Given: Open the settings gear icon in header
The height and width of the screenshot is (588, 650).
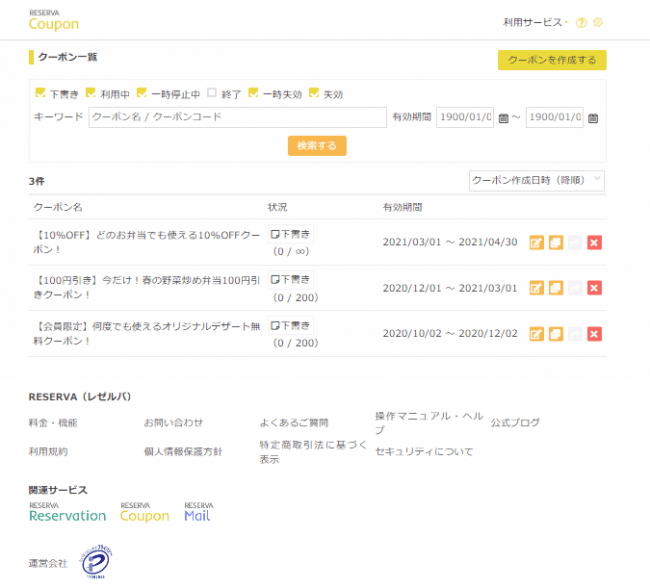Looking at the screenshot, I should click(598, 22).
